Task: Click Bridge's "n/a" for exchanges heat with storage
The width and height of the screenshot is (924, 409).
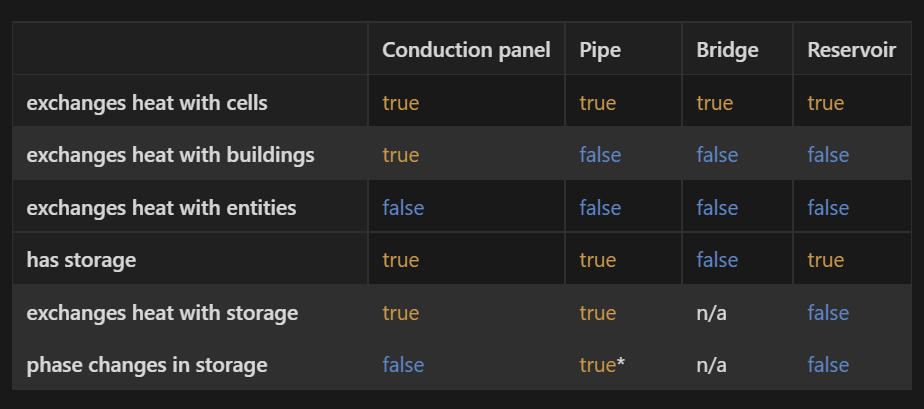Action: [711, 313]
